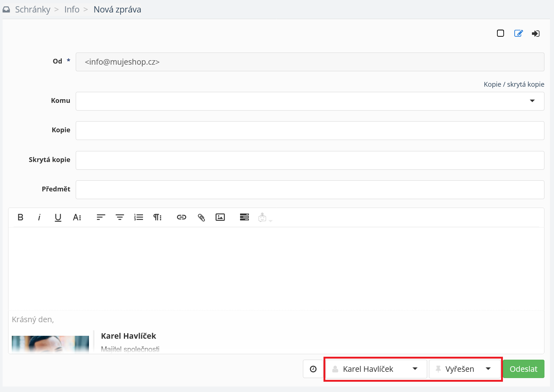
Task: Click the clock schedule button
Action: point(313,369)
